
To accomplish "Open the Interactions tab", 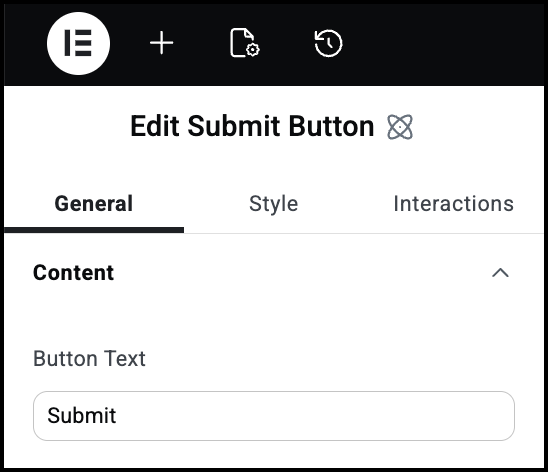I will (454, 204).
